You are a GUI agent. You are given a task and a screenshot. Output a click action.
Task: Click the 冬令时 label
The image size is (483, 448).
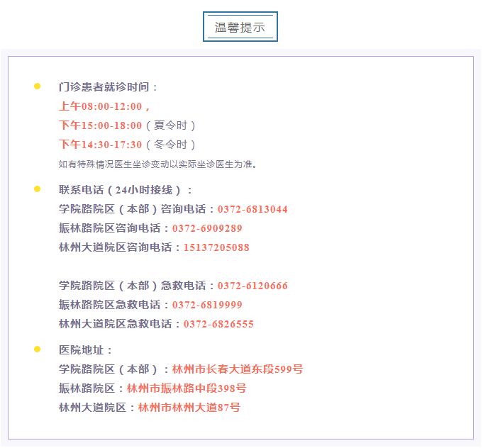point(170,145)
